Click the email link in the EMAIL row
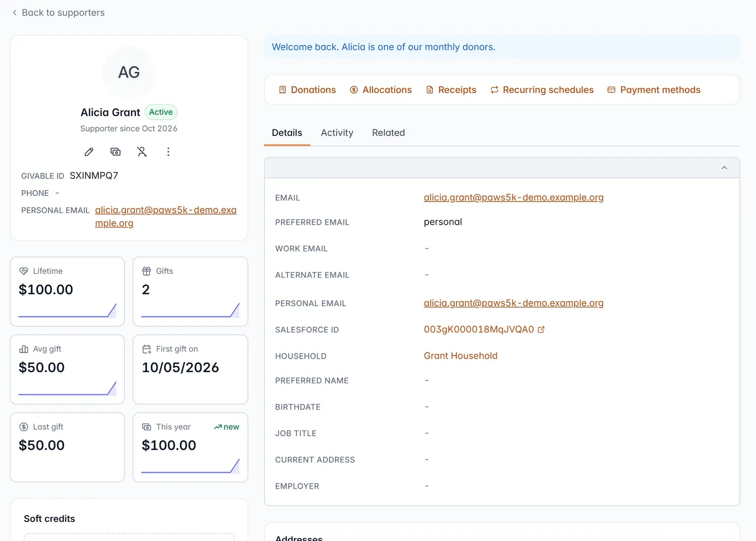The height and width of the screenshot is (541, 756). (x=514, y=197)
